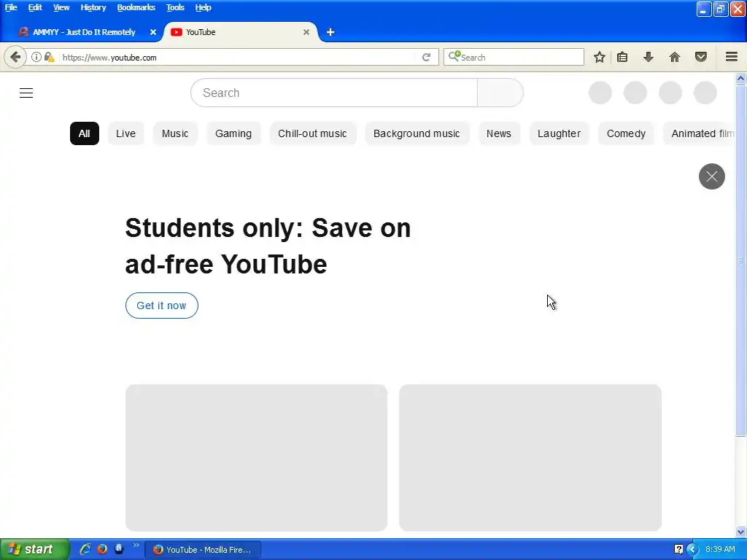
Task: Click the vertical scrollbar thumb
Action: pyautogui.click(x=740, y=260)
